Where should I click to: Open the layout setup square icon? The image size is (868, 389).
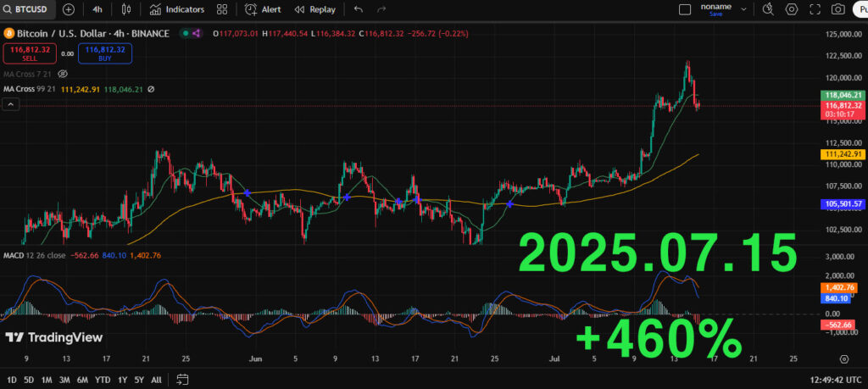pyautogui.click(x=685, y=9)
